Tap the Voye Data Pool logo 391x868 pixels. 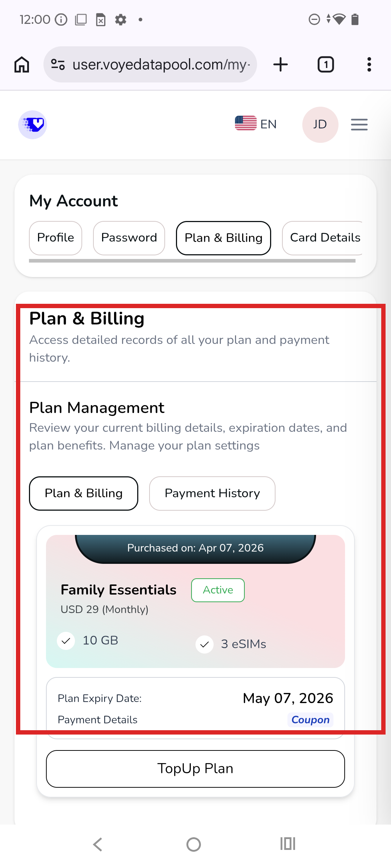33,125
